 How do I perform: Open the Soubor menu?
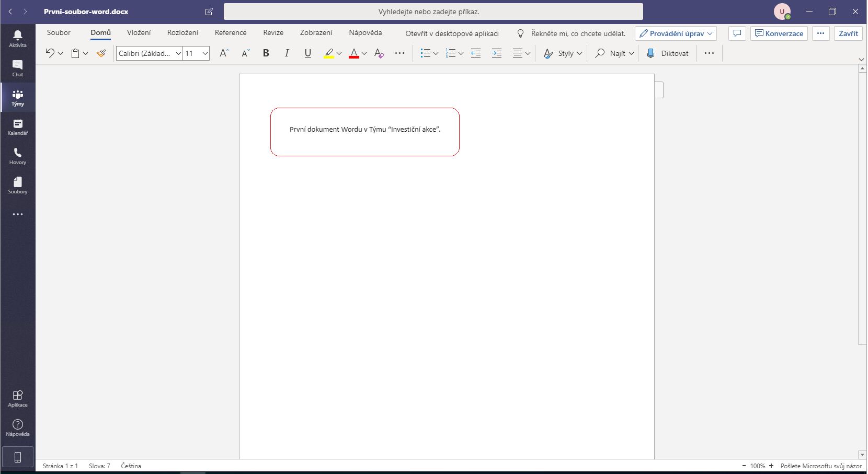pyautogui.click(x=59, y=32)
